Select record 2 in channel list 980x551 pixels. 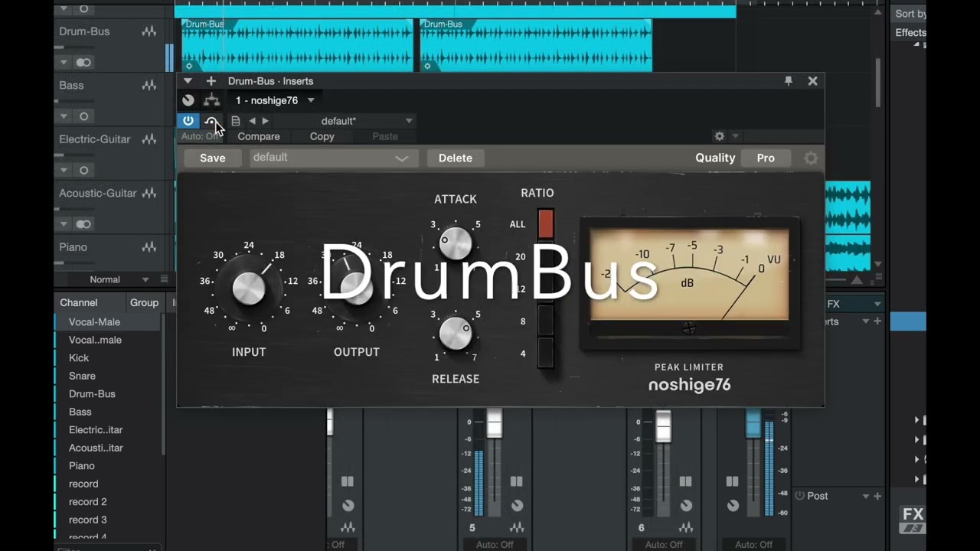click(x=108, y=502)
